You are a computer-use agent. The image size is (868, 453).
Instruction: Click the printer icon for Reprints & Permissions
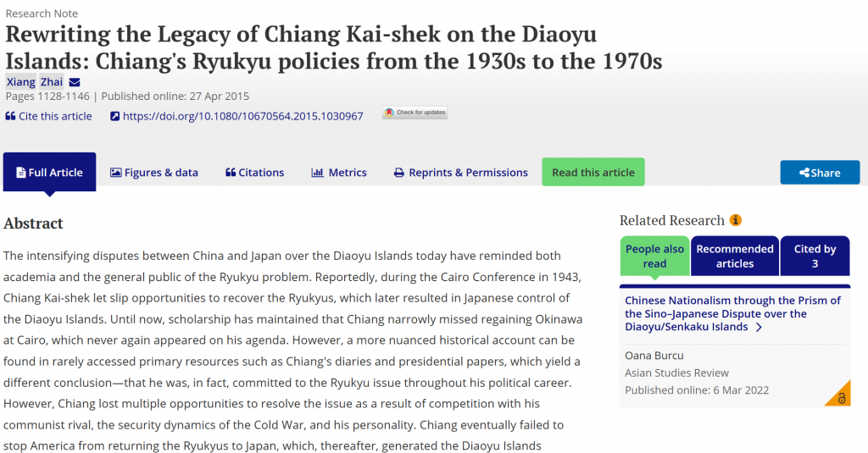[x=399, y=173]
